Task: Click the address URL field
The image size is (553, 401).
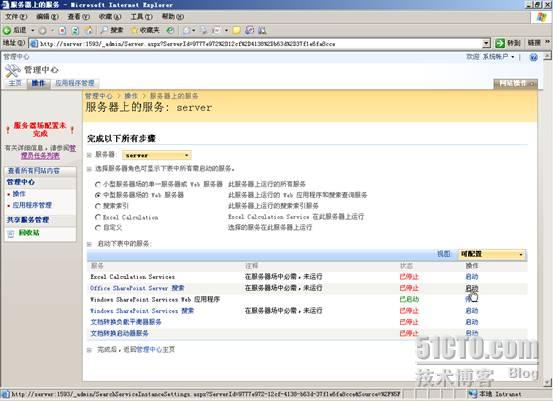Action: coord(260,44)
